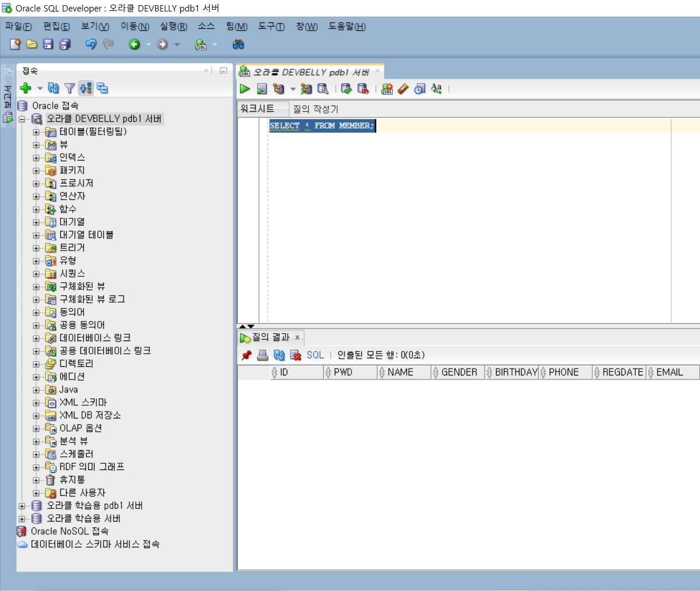700x591 pixels.
Task: Expand the 다른 사용자 node
Action: click(36, 493)
